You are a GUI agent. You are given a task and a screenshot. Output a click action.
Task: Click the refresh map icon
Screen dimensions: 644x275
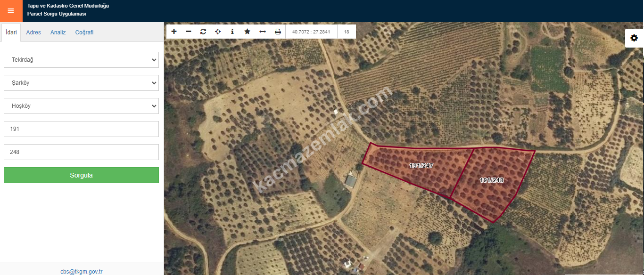(203, 32)
